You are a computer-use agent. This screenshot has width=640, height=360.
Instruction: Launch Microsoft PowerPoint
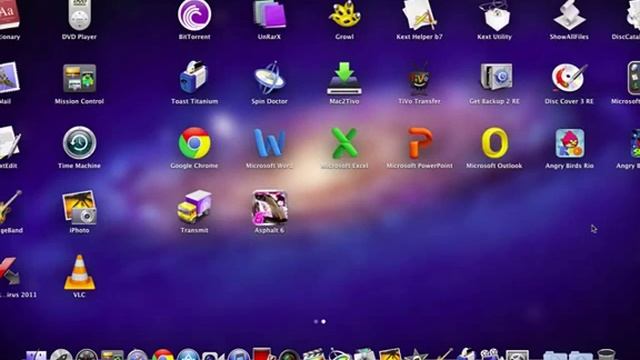420,143
